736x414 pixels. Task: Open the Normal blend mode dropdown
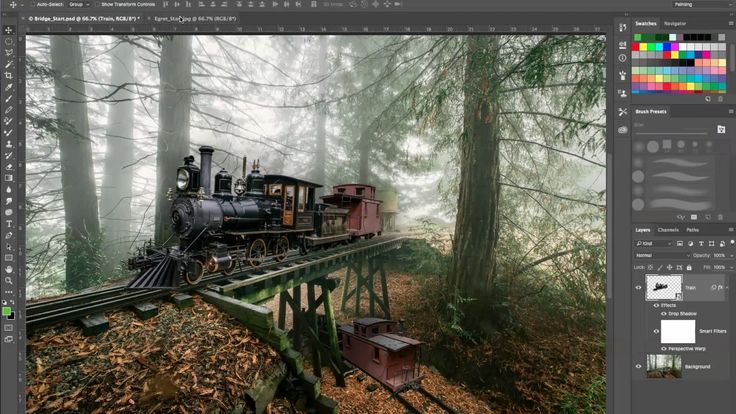[x=662, y=255]
